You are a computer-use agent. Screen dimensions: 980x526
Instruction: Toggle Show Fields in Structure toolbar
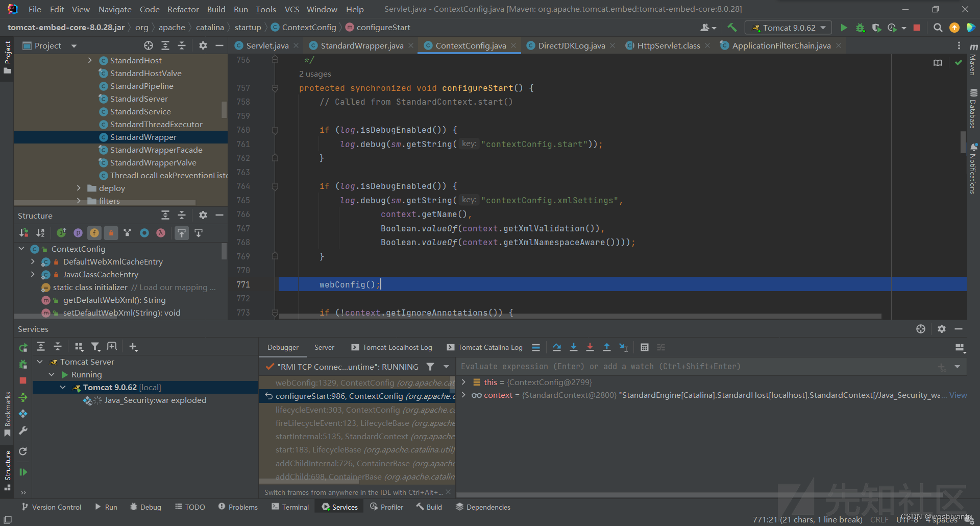[94, 233]
